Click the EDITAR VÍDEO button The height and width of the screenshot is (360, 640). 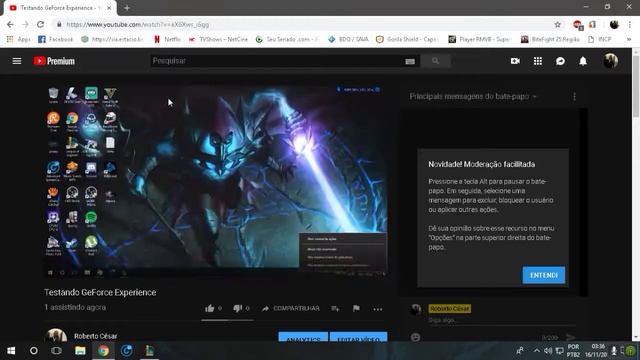(x=358, y=337)
